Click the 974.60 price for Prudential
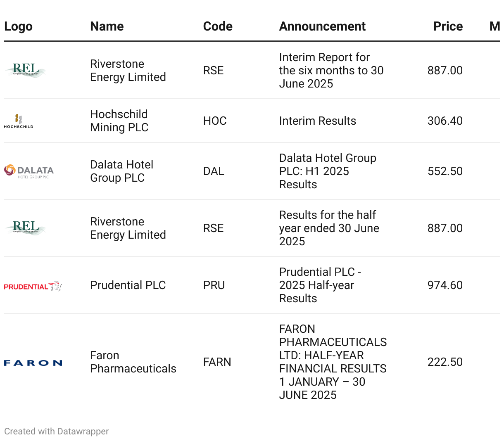This screenshot has height=441, width=504. coord(445,285)
